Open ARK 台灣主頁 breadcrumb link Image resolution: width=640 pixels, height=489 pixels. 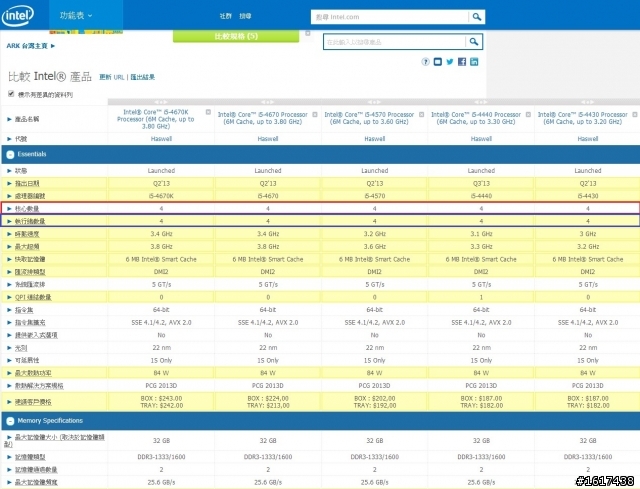pyautogui.click(x=31, y=46)
